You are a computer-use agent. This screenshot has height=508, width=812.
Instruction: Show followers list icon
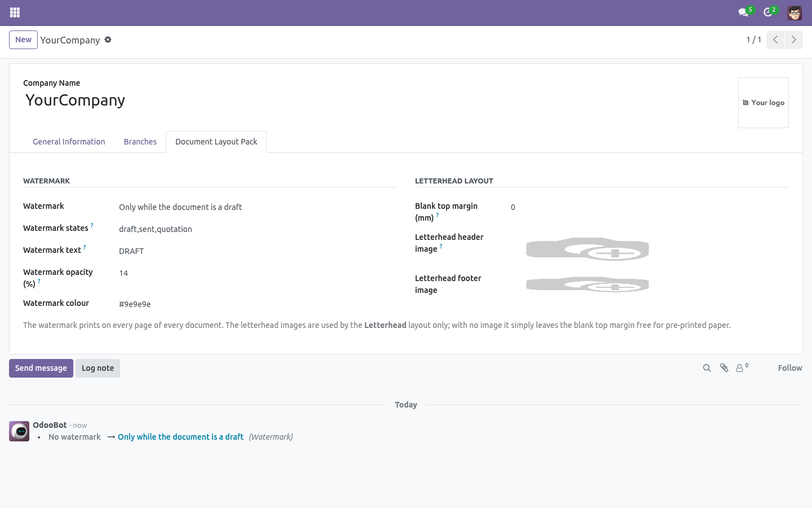coord(742,367)
